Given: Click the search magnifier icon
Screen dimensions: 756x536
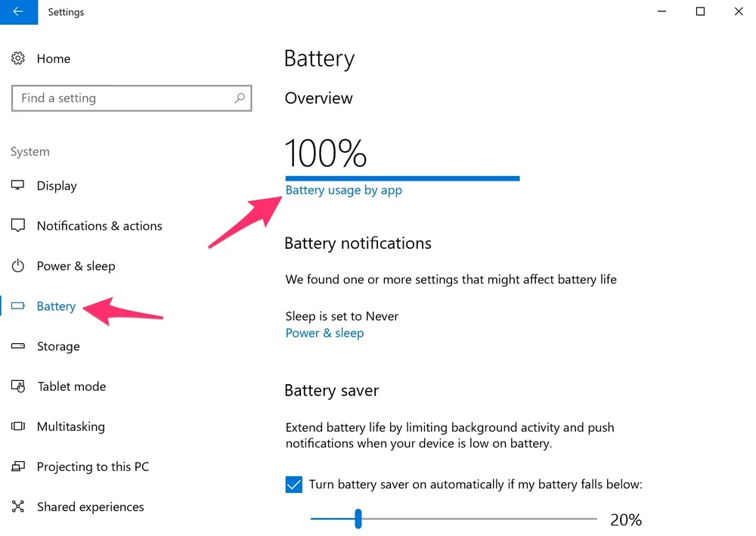Looking at the screenshot, I should pos(240,98).
